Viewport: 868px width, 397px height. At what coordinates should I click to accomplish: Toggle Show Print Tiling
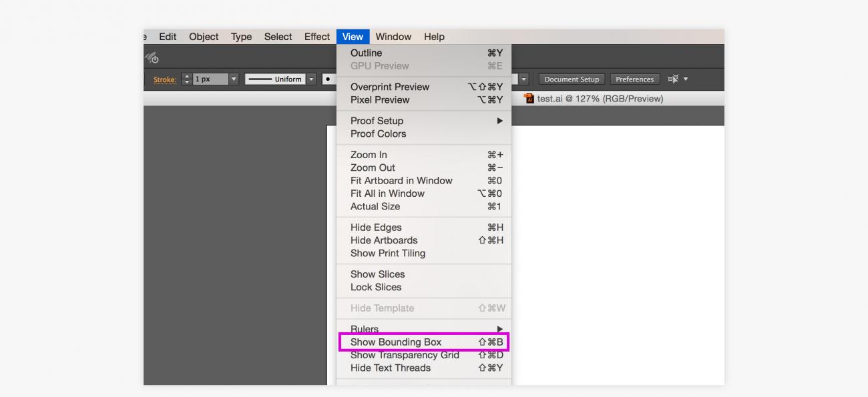424,254
